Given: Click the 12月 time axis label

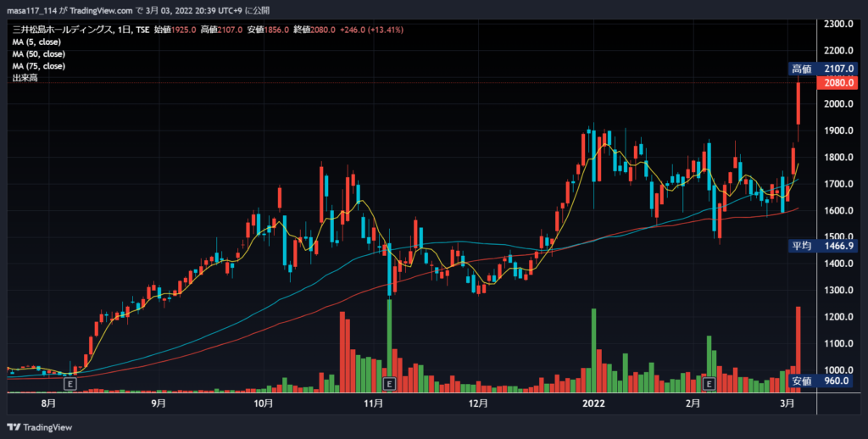Looking at the screenshot, I should coord(478,403).
